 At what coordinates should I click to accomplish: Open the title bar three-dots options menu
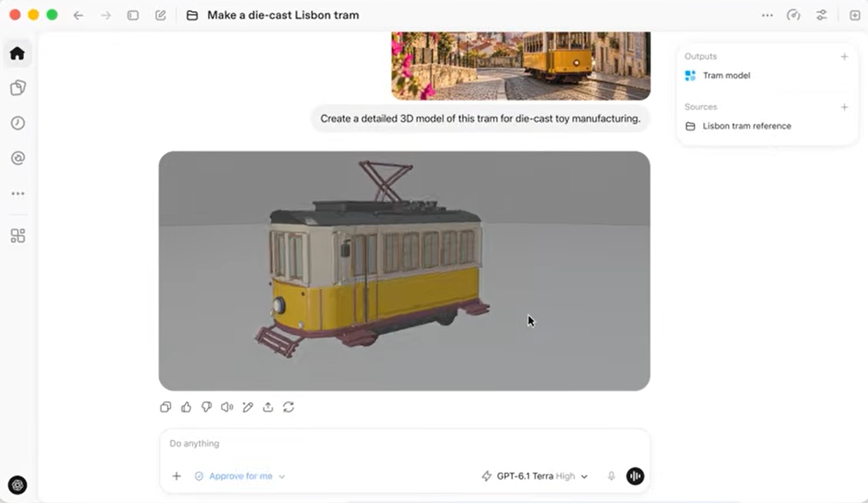pos(767,15)
